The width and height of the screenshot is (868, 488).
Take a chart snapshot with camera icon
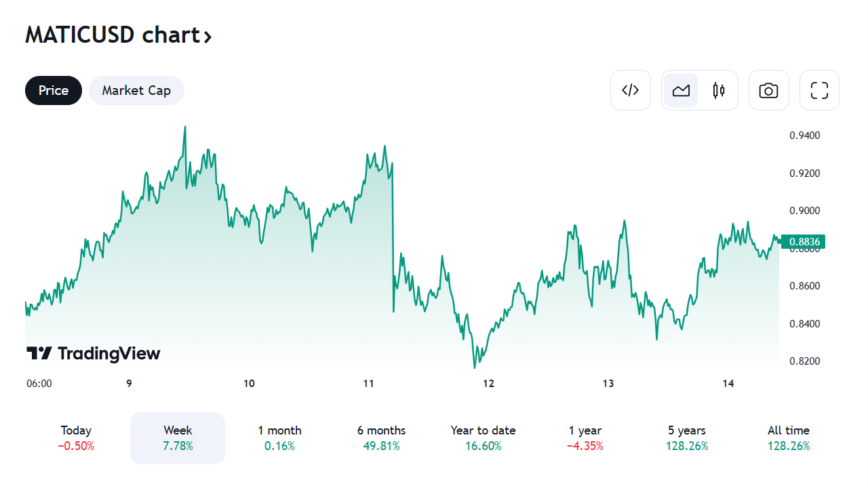coord(768,90)
